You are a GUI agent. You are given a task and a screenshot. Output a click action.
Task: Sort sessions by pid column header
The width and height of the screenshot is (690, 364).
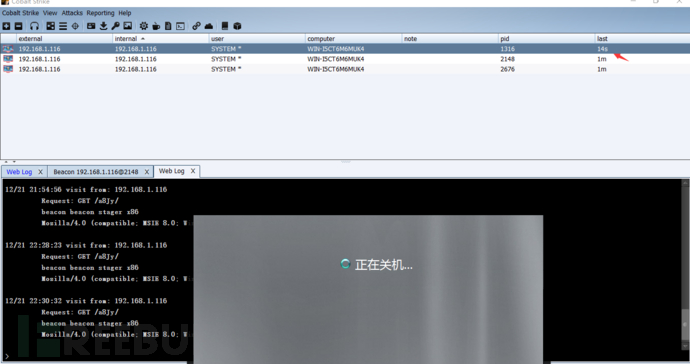(546, 39)
